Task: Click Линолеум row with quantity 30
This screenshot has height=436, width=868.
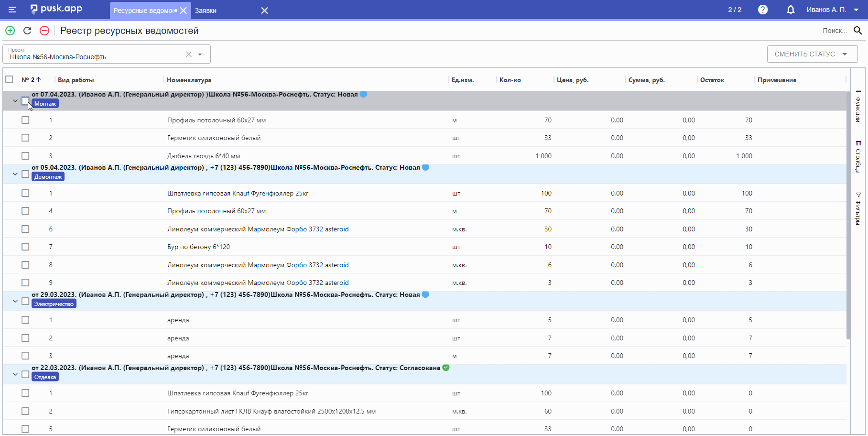Action: pyautogui.click(x=424, y=229)
